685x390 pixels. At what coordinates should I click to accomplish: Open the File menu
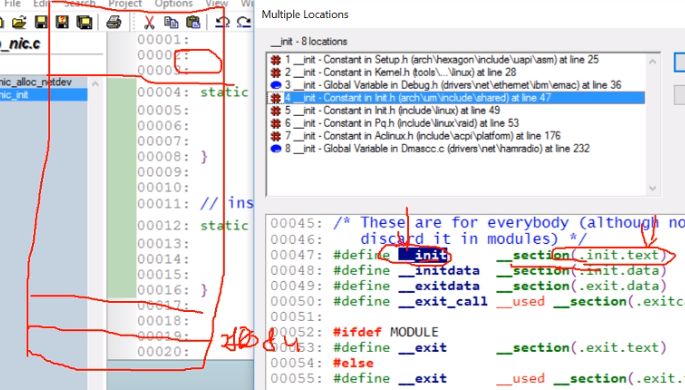tap(12, 4)
